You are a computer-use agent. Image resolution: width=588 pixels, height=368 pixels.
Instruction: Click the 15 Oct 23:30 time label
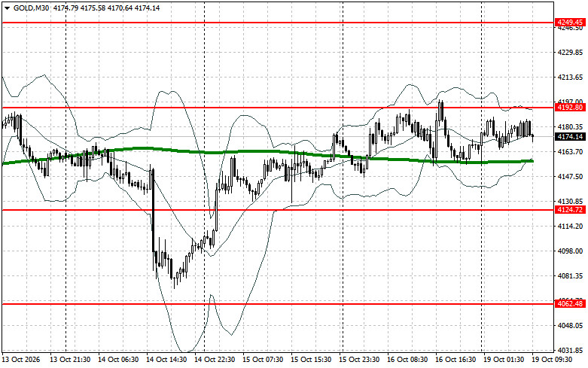point(359,360)
